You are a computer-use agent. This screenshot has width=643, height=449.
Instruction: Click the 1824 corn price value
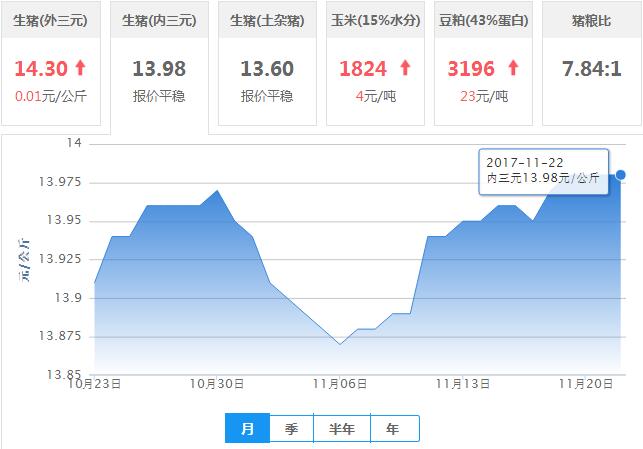[363, 68]
